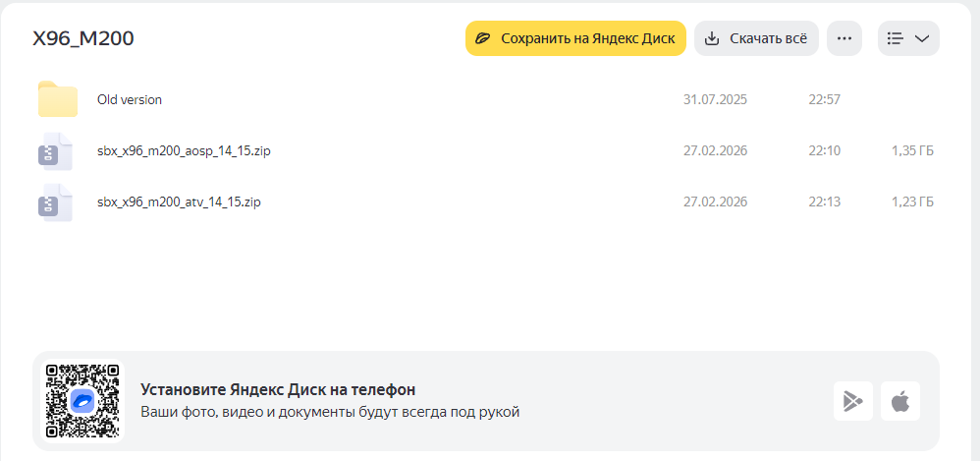Viewport: 980px width, 461px height.
Task: Click the 1,35 ГБ file size
Action: (912, 150)
